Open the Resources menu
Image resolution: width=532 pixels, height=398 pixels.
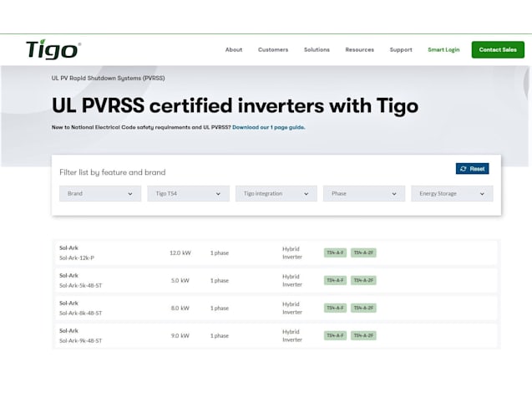click(x=360, y=49)
